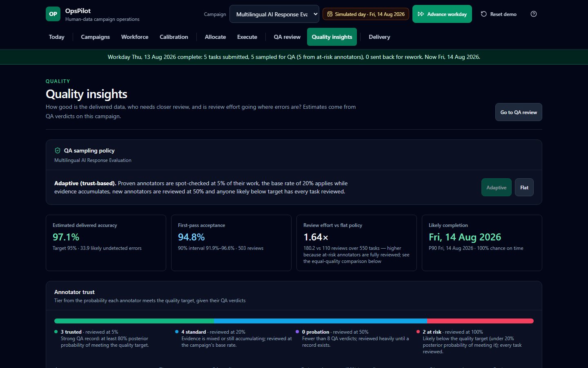This screenshot has height=368, width=588.
Task: Switch to the Calibration tab
Action: tap(174, 37)
